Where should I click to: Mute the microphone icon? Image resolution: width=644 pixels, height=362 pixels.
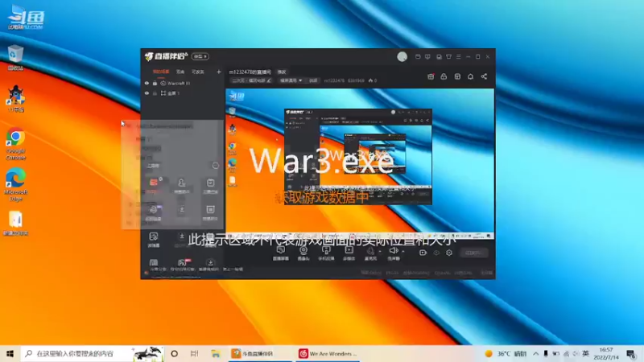click(370, 251)
